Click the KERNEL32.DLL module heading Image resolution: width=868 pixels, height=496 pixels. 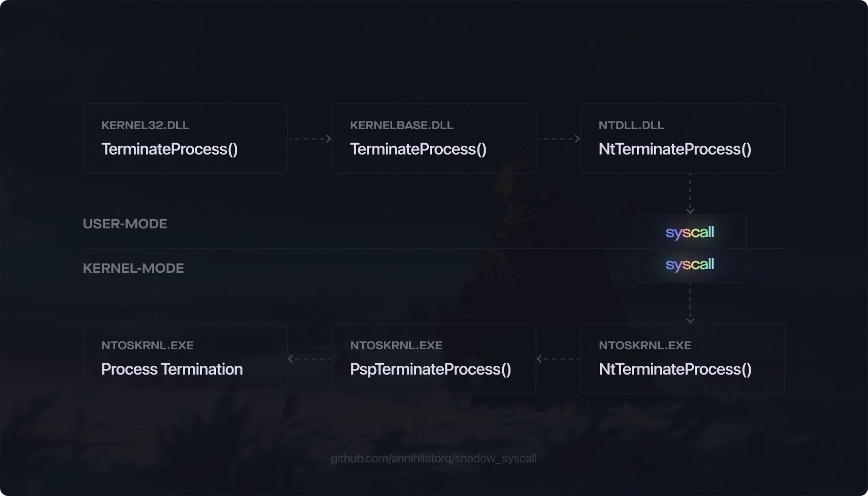pyautogui.click(x=145, y=126)
